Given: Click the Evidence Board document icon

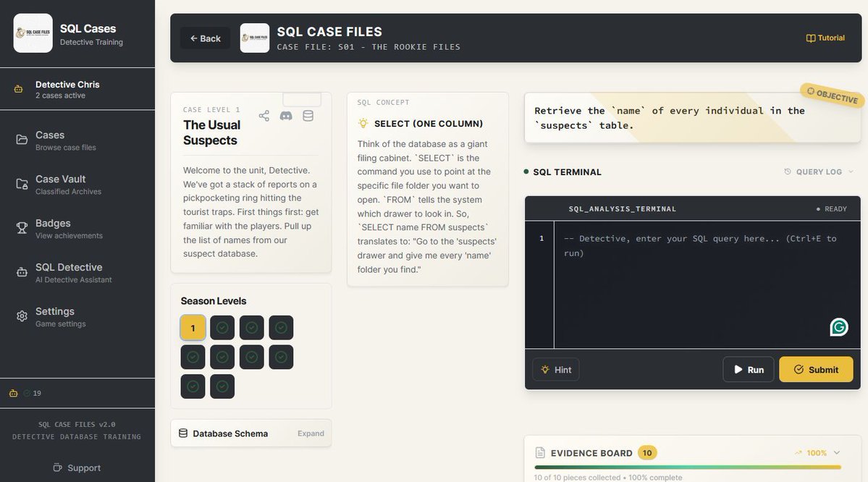Looking at the screenshot, I should click(540, 452).
